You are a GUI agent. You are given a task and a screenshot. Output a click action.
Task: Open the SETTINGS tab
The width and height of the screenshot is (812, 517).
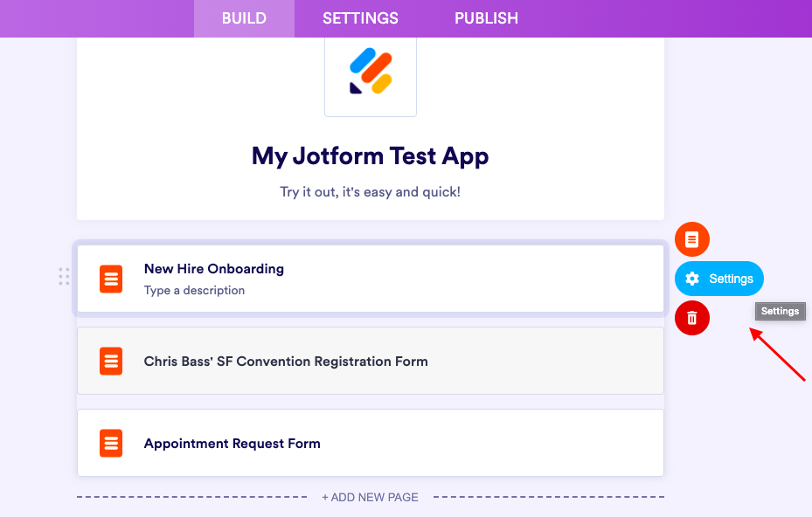(x=360, y=18)
